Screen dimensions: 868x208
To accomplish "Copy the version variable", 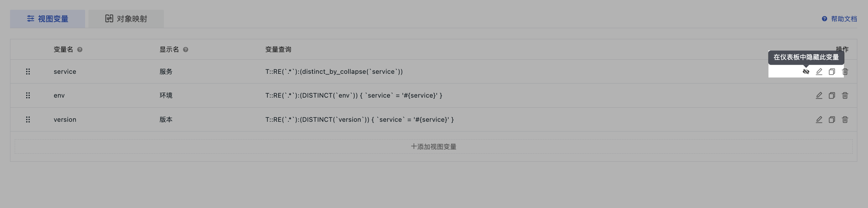I will [831, 119].
